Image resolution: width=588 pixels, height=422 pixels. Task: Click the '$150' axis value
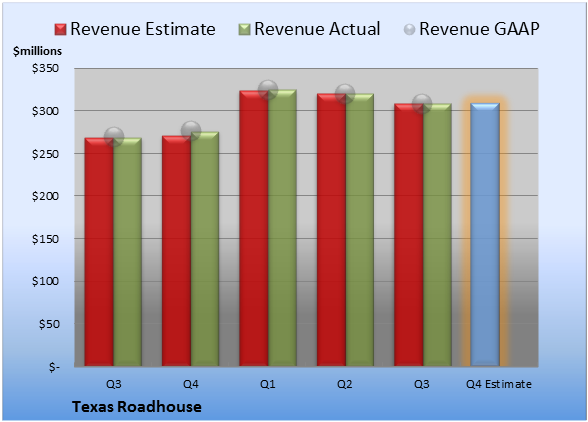(x=45, y=239)
